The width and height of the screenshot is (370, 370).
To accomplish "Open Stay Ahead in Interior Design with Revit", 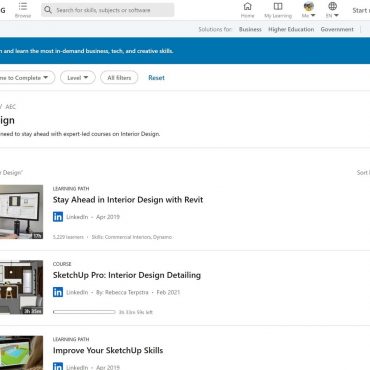I will pos(128,200).
